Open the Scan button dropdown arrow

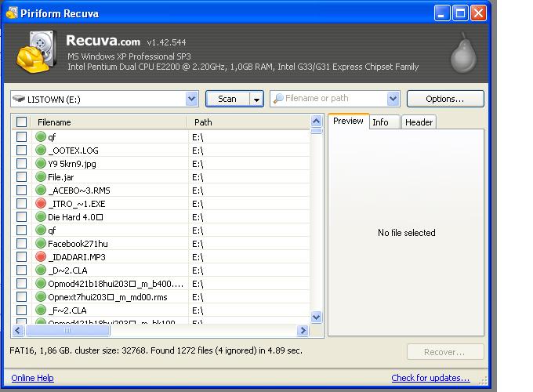tap(256, 99)
